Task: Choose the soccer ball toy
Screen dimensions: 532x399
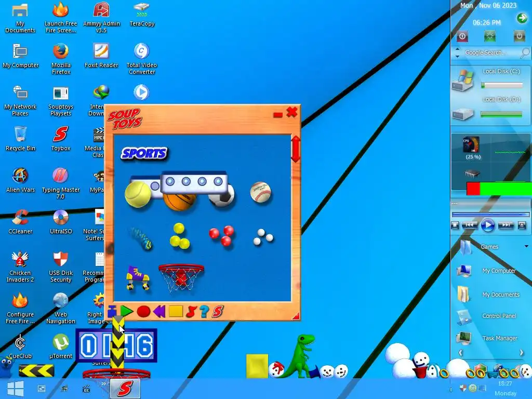Action: tap(221, 196)
